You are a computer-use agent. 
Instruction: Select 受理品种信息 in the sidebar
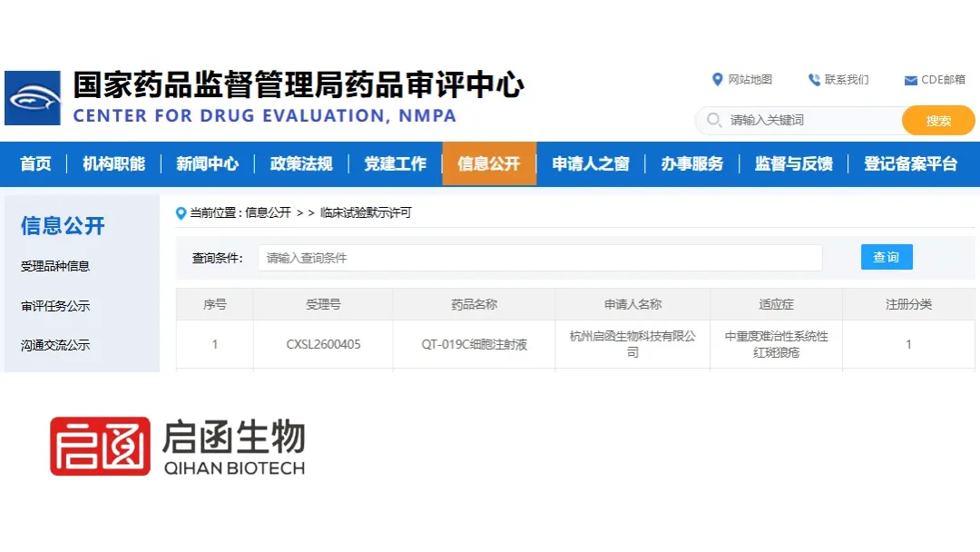coord(55,266)
